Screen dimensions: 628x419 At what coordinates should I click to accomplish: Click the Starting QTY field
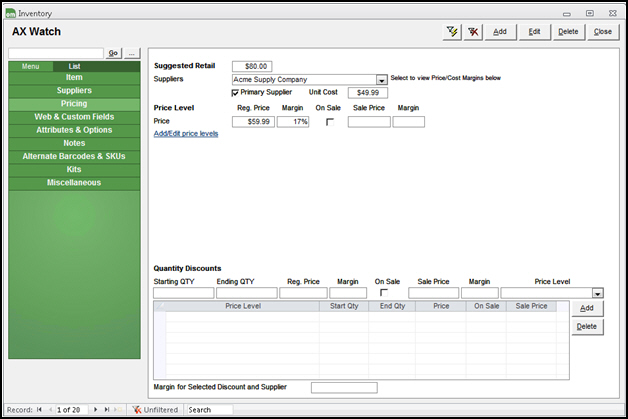point(184,293)
